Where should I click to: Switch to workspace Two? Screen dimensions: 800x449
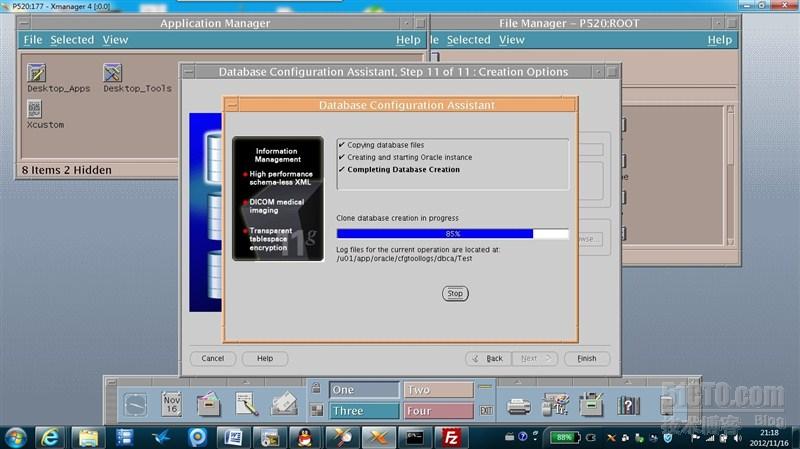(438, 390)
